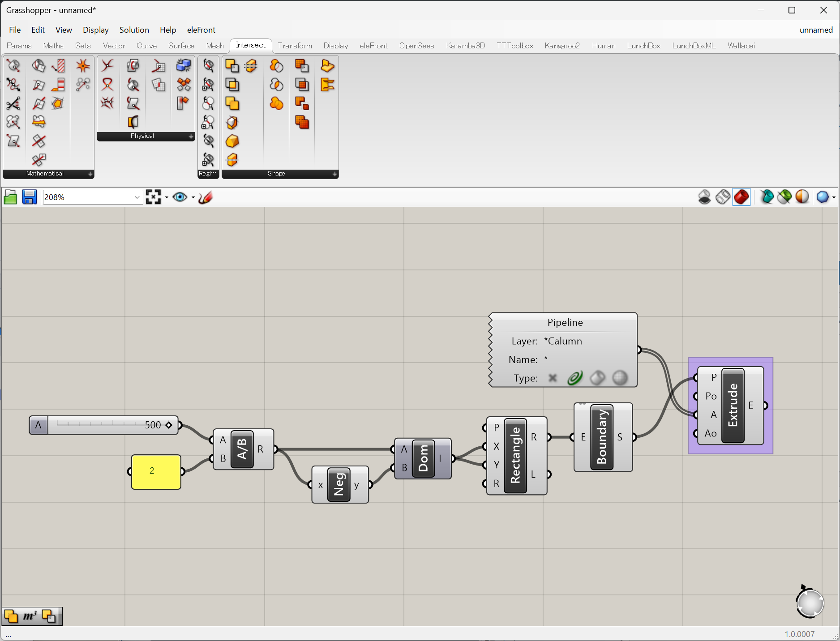Click the Region Union icon in Shape panel
The height and width of the screenshot is (641, 840).
click(276, 103)
